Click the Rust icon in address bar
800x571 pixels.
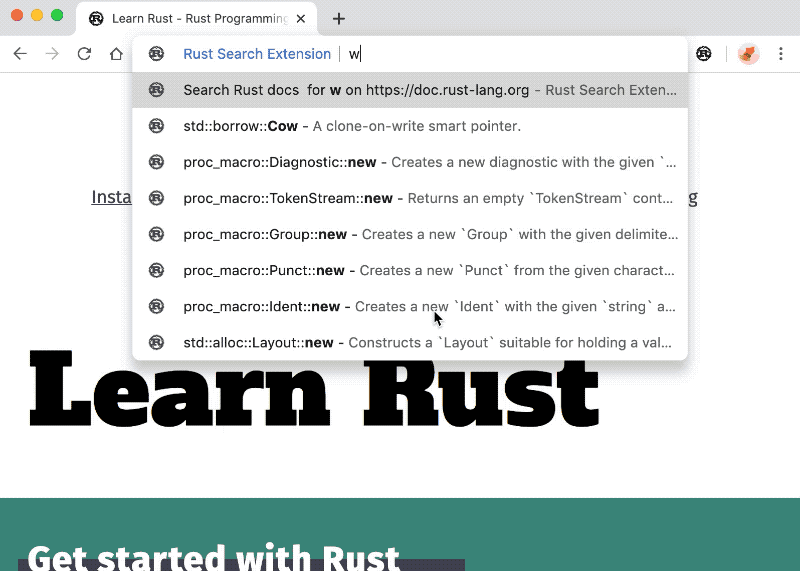pyautogui.click(x=156, y=54)
